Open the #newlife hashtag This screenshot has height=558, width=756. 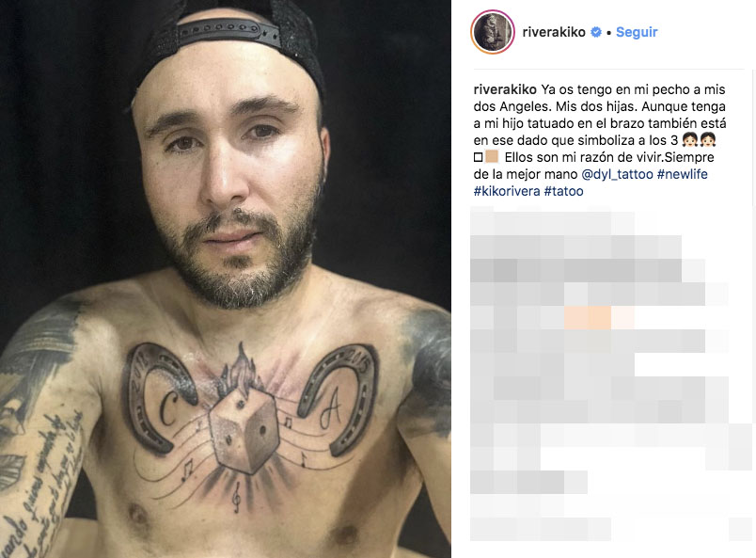pyautogui.click(x=683, y=174)
